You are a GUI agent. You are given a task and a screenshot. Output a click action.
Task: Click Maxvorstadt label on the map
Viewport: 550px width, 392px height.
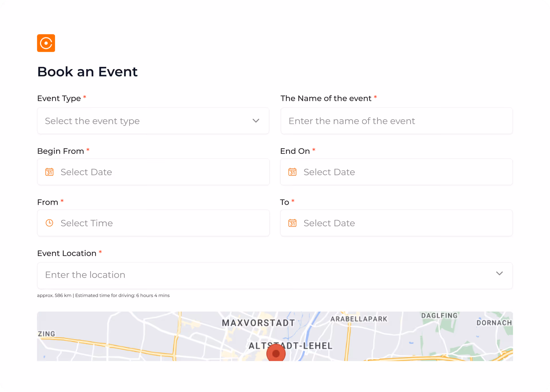click(x=258, y=323)
